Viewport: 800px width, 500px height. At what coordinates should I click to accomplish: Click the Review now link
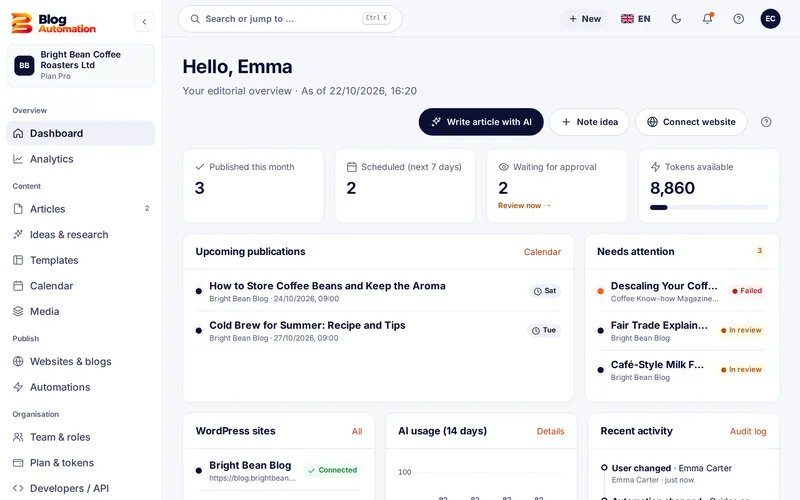[x=524, y=206]
